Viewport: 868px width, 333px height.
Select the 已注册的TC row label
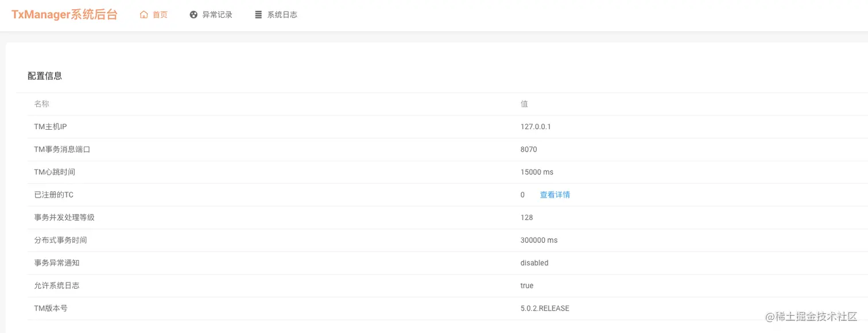coord(53,195)
